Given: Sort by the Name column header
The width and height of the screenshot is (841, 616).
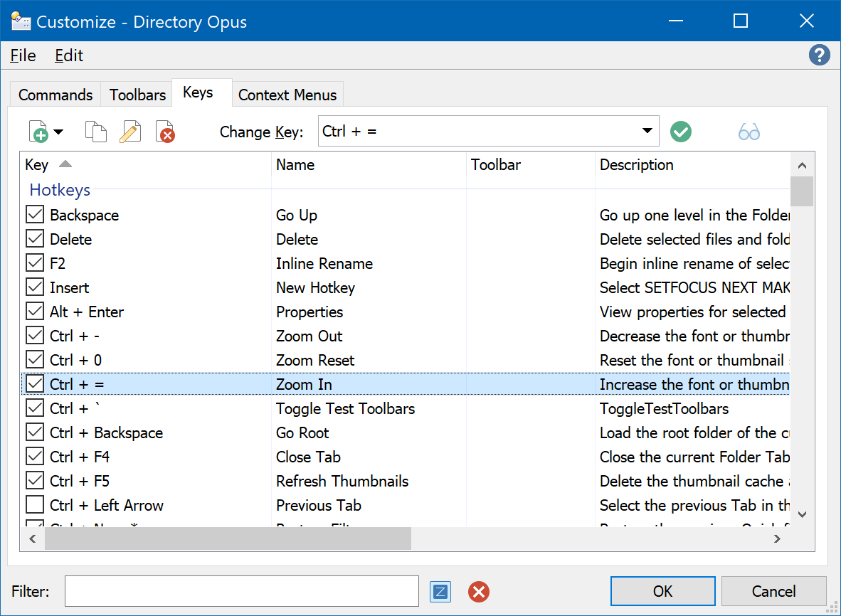Looking at the screenshot, I should [x=369, y=164].
